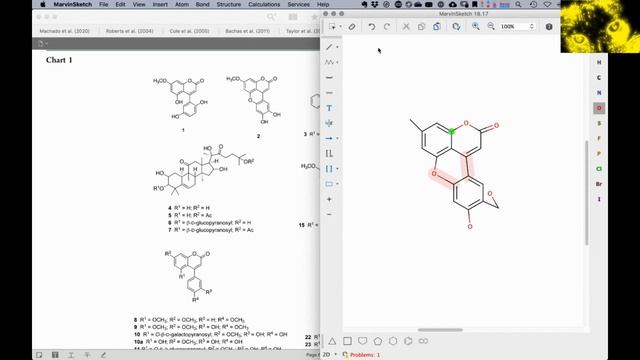Viewport: 640px width, 360px height.
Task: Select Chlorine atom from element bar
Action: [x=599, y=169]
